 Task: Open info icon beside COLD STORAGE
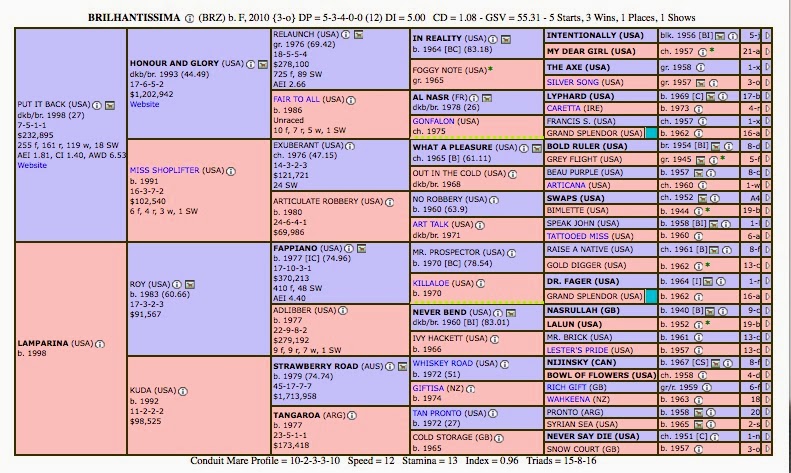point(499,438)
